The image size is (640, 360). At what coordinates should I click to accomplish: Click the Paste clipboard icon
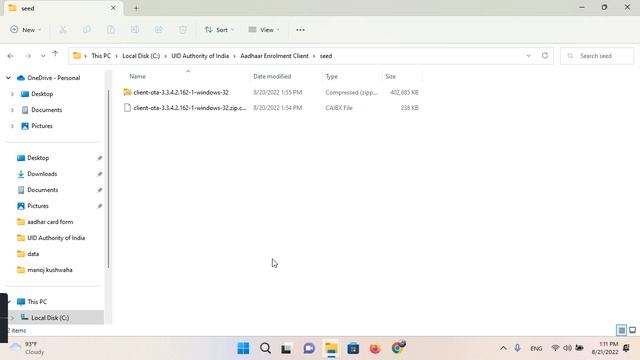point(111,30)
